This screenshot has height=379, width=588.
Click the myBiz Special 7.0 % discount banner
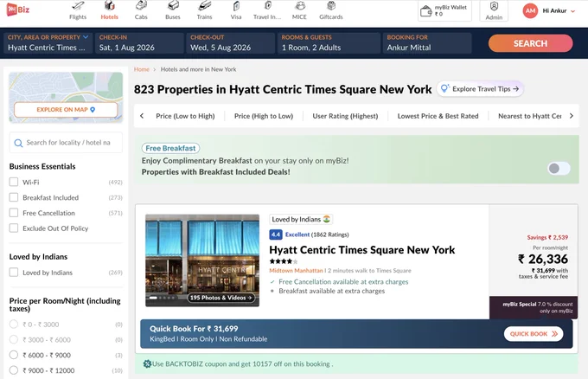pyautogui.click(x=534, y=307)
